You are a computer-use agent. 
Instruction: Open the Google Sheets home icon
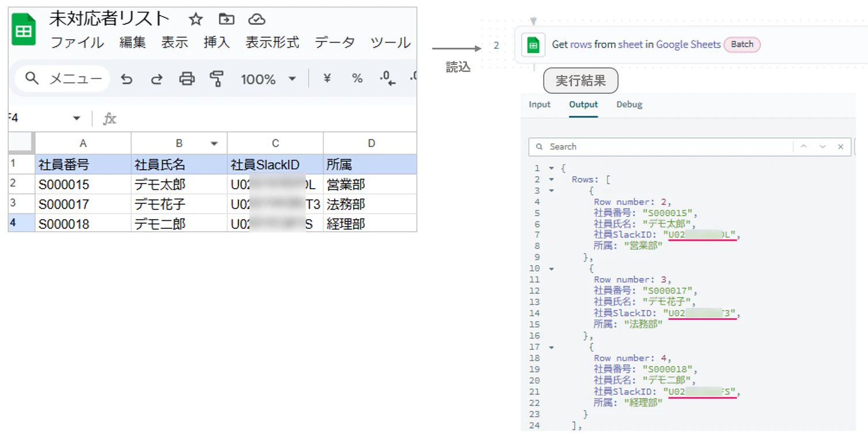(x=24, y=30)
